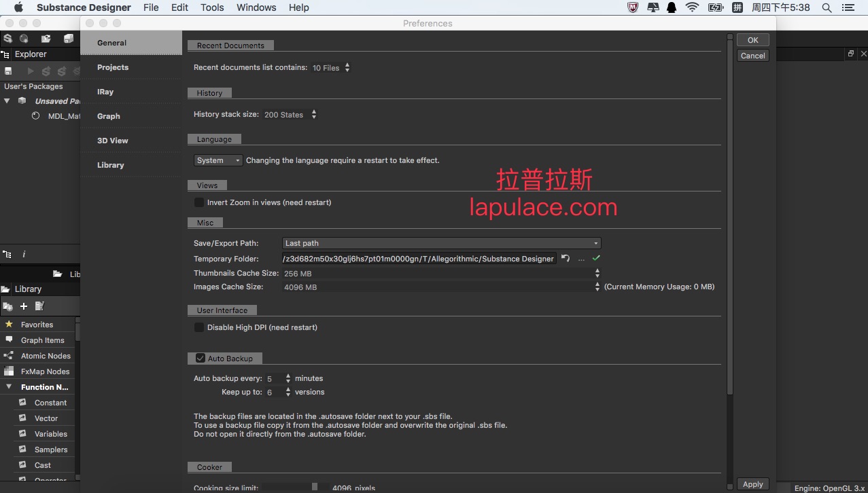Click the italic info icon above Library panel
The width and height of the screenshot is (868, 493).
point(24,254)
